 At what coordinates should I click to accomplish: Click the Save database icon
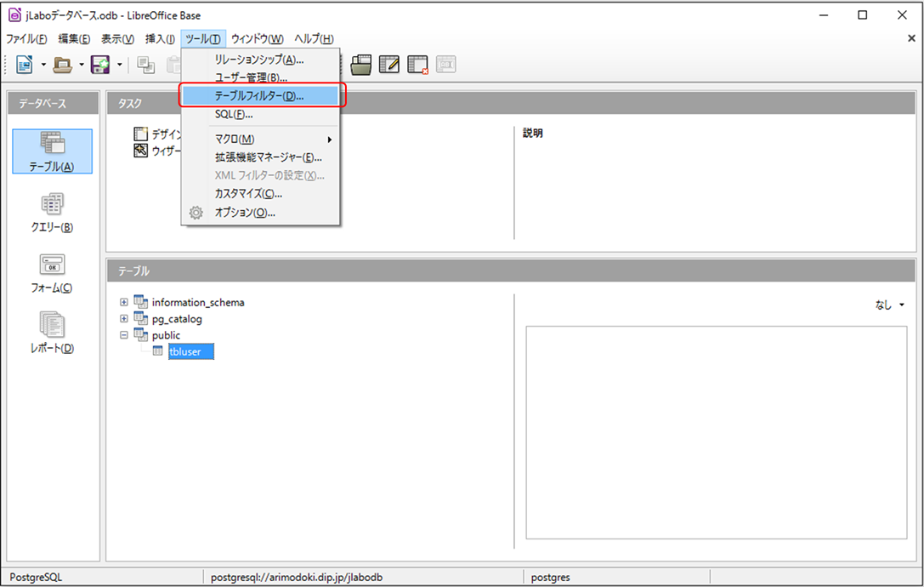pyautogui.click(x=100, y=65)
